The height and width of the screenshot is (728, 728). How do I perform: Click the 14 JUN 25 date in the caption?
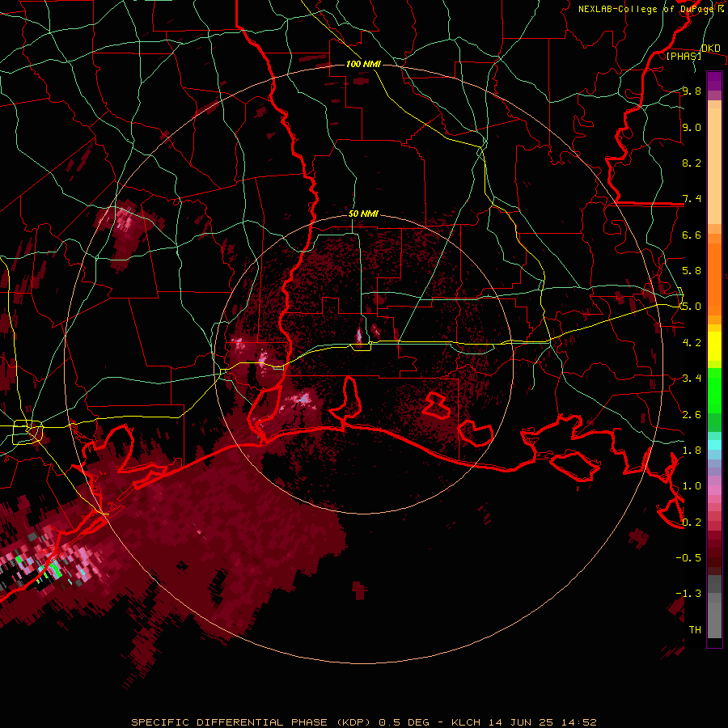pos(520,722)
